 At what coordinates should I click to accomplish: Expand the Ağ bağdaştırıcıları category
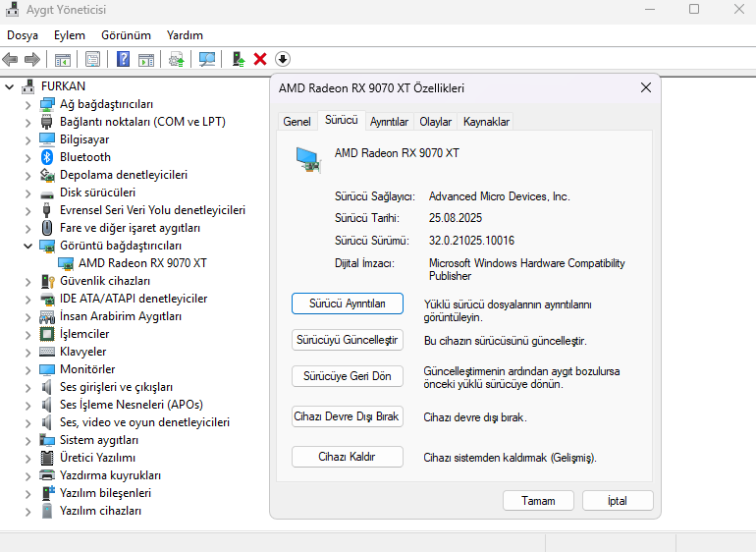[27, 105]
